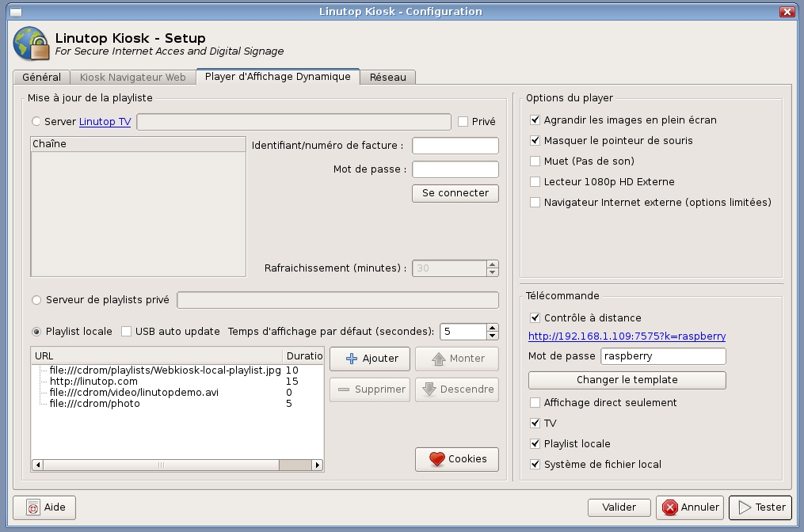Click the blue plus icon on Ajouter
The width and height of the screenshot is (804, 532).
click(352, 359)
